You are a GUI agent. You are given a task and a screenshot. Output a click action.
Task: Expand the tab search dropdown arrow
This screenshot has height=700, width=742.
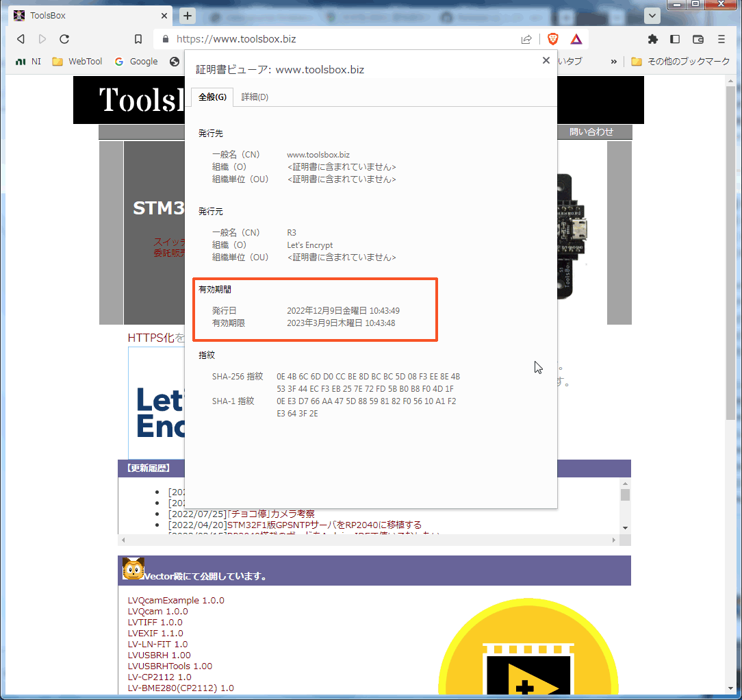click(652, 16)
